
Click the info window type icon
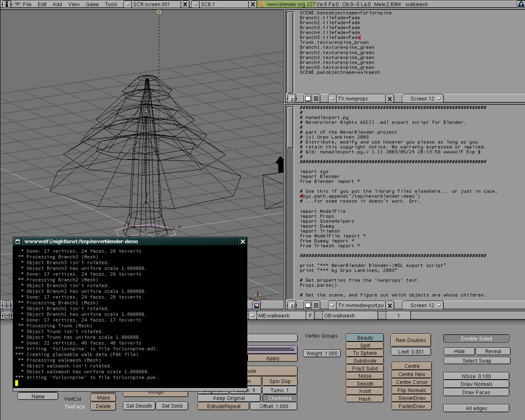tap(7, 4)
